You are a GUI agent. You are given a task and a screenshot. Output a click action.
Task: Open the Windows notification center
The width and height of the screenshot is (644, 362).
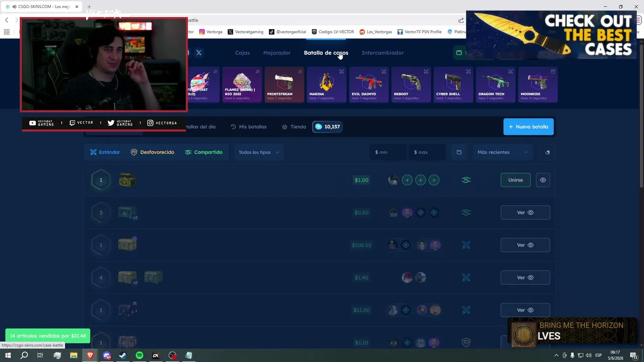[633, 355]
